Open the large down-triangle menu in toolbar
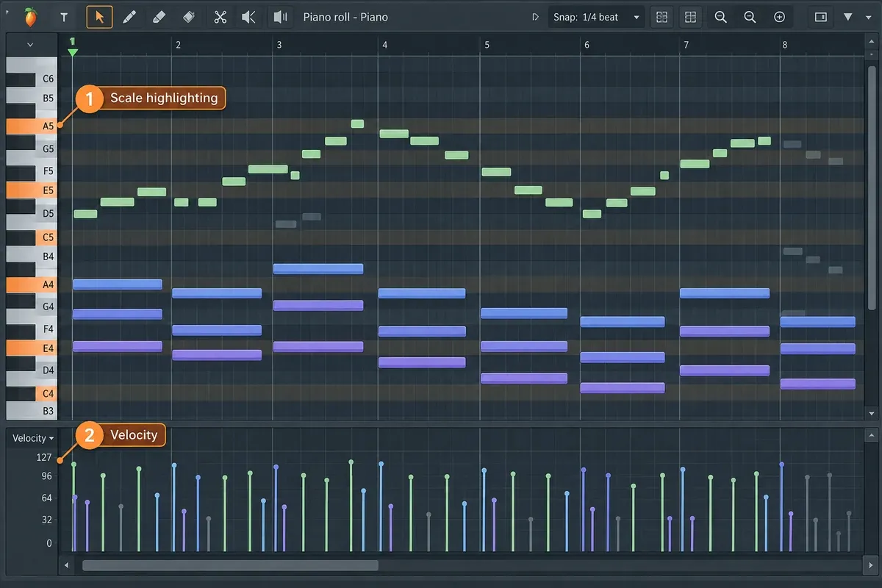The image size is (882, 588). tap(847, 17)
